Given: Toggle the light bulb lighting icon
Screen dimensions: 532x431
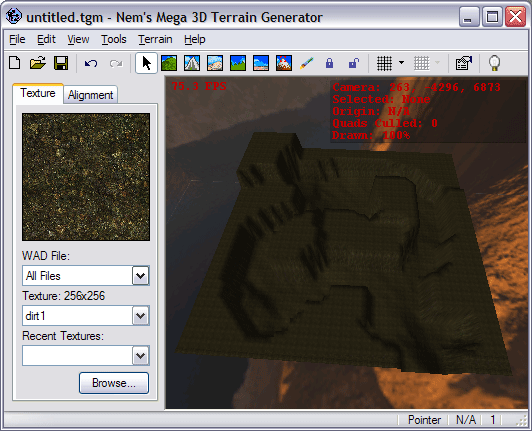Looking at the screenshot, I should pos(494,63).
